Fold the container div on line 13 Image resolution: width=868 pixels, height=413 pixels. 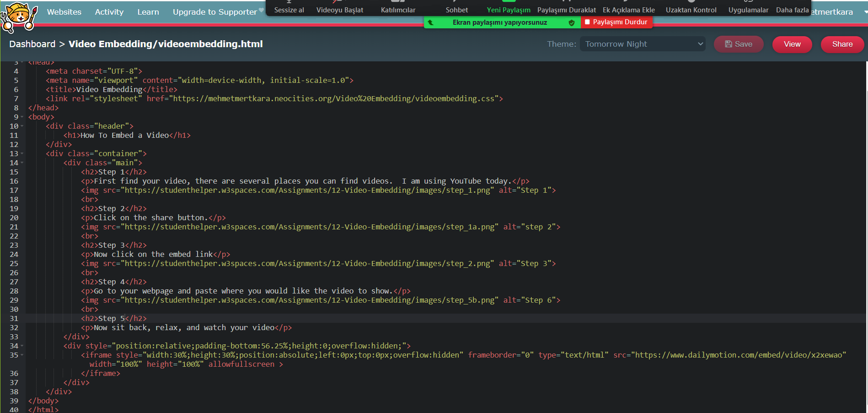point(22,153)
